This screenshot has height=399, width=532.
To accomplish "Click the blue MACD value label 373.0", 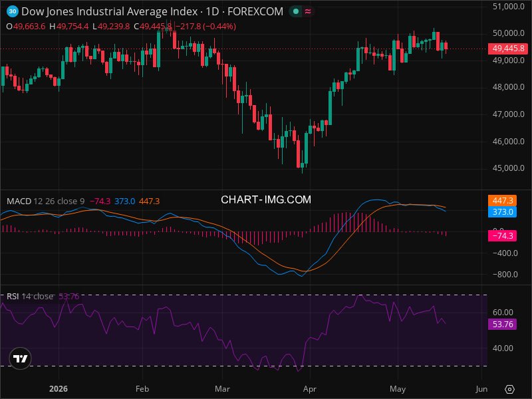I will click(x=502, y=212).
